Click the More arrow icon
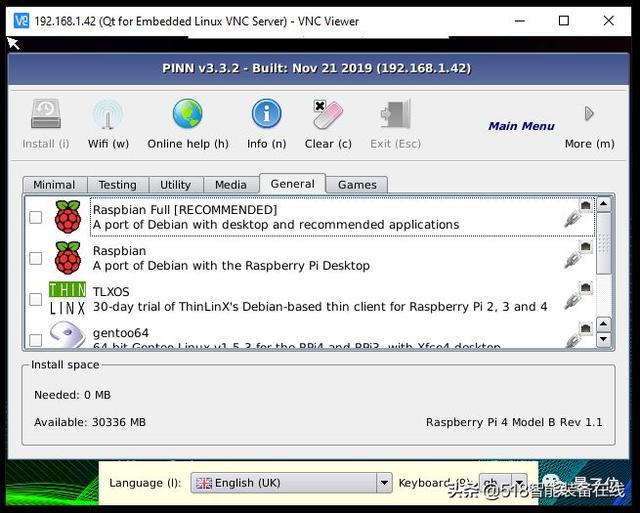 tap(589, 114)
